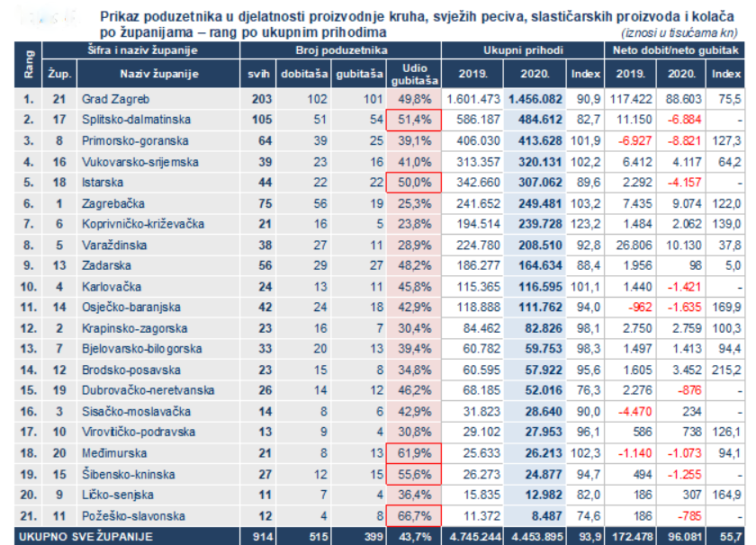
Task: Click the red-outlined 61,9% Međimurska share cell
Action: (x=414, y=452)
